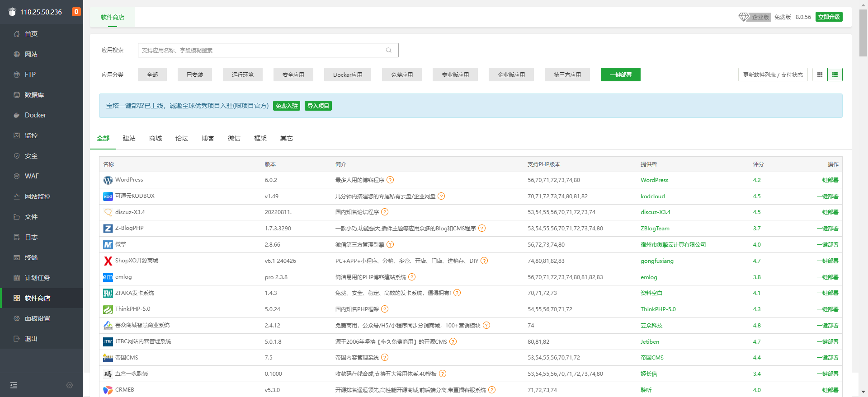Click the 文件 folder icon in sidebar
This screenshot has width=868, height=397.
pyautogui.click(x=17, y=217)
